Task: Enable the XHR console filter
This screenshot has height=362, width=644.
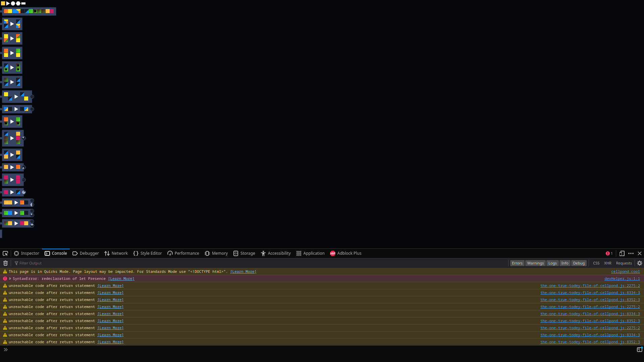Action: [x=608, y=263]
